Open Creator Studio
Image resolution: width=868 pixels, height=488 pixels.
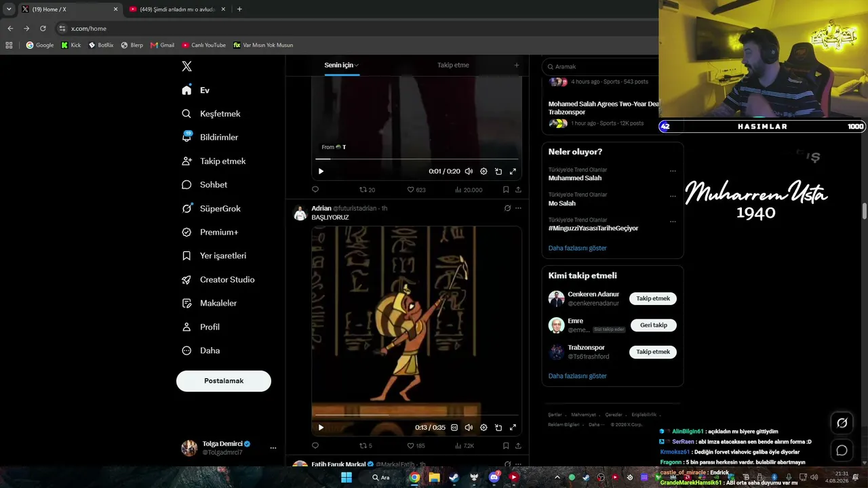click(218, 280)
